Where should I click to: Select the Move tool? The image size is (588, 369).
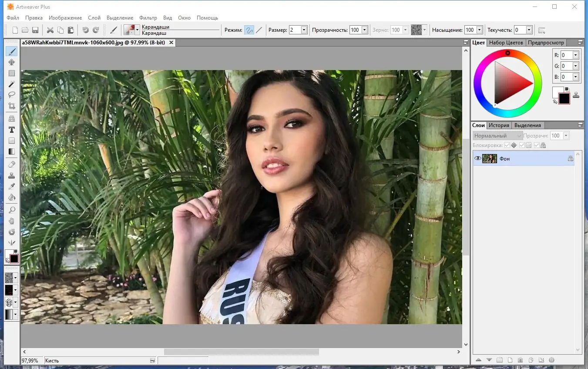(x=12, y=62)
